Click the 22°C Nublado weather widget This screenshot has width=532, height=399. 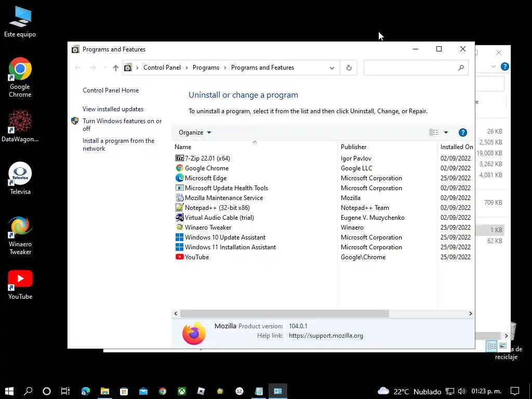pyautogui.click(x=409, y=391)
